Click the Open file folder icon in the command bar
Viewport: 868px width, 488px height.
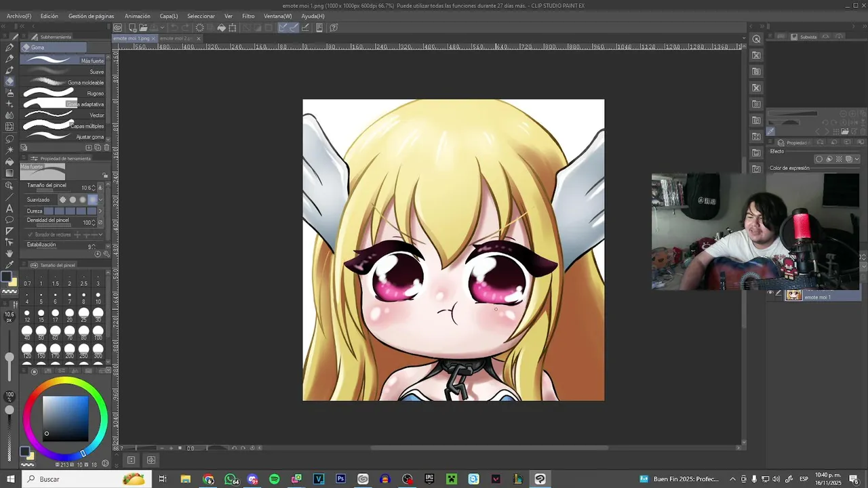(143, 28)
